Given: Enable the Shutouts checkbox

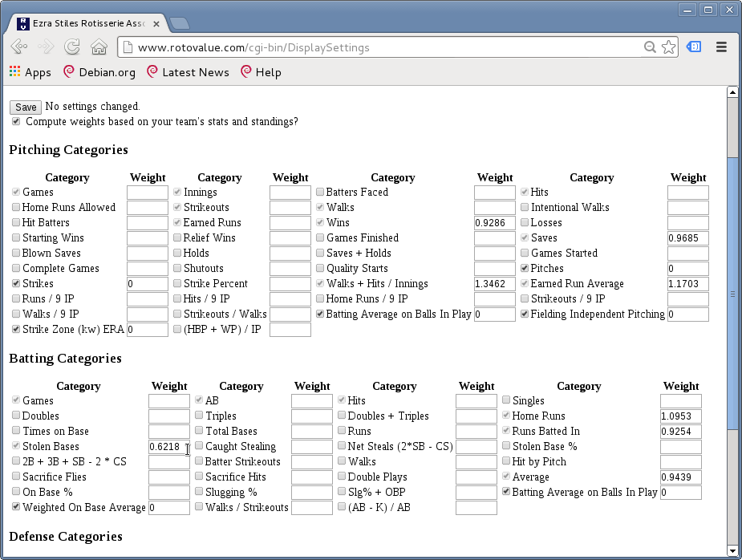Looking at the screenshot, I should pos(177,268).
